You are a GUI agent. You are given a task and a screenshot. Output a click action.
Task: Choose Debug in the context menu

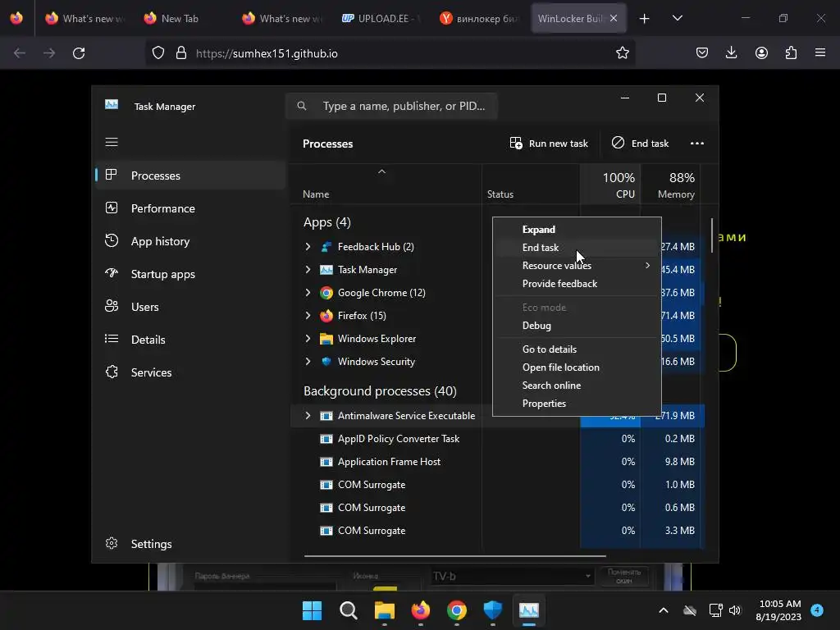(x=577, y=326)
